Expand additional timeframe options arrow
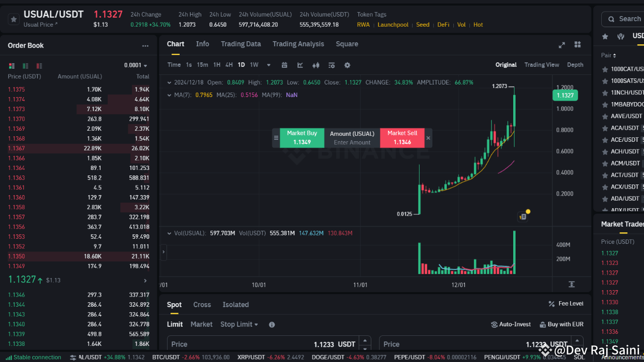Image resolution: width=644 pixels, height=362 pixels. point(268,65)
